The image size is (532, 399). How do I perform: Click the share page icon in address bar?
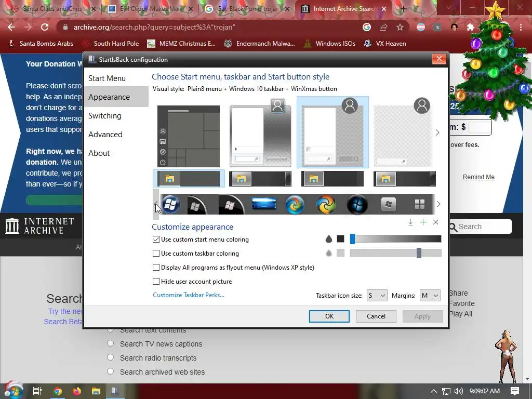[383, 27]
